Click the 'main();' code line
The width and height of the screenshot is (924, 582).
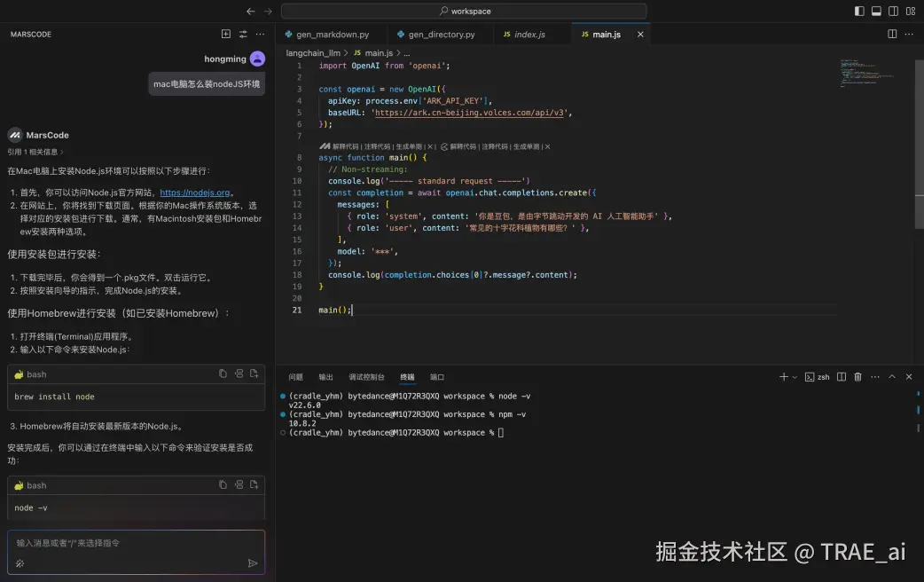pyautogui.click(x=334, y=311)
